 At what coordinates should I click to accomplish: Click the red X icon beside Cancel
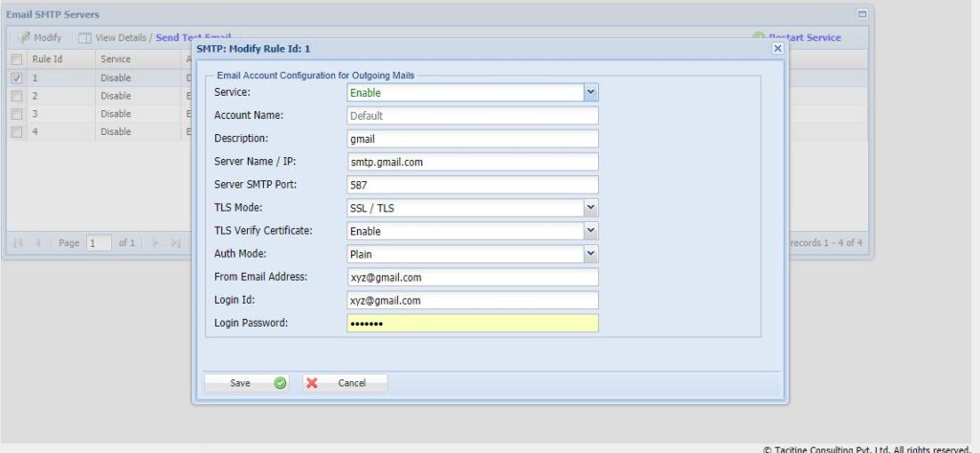coord(312,383)
